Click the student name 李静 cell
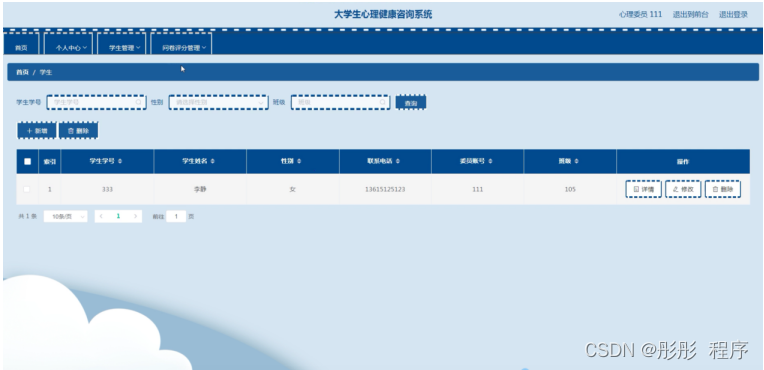 (x=200, y=189)
